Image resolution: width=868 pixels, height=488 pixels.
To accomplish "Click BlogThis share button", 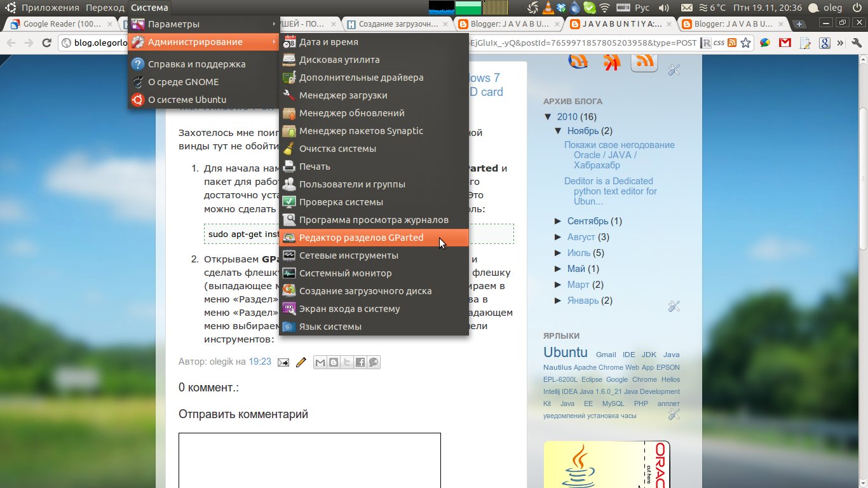I will [x=334, y=362].
